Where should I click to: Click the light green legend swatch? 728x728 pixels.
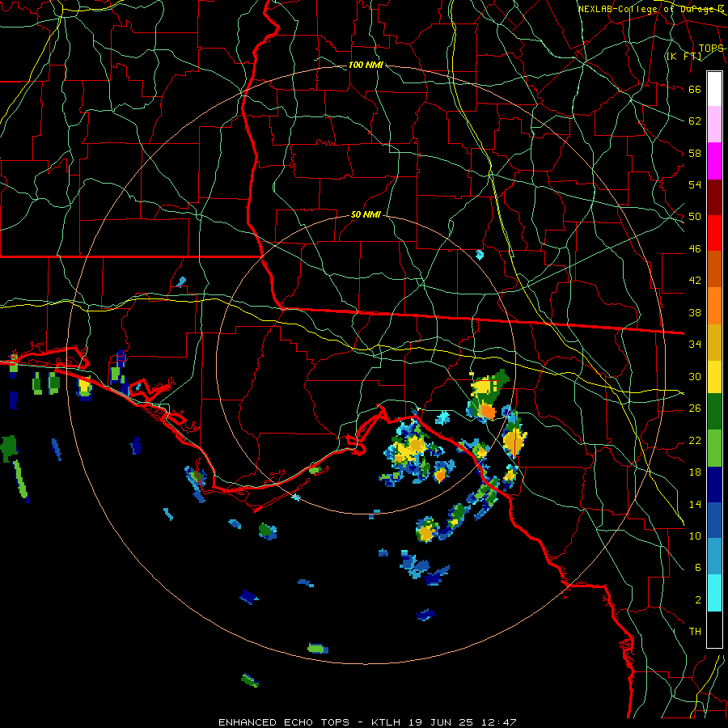click(x=714, y=447)
